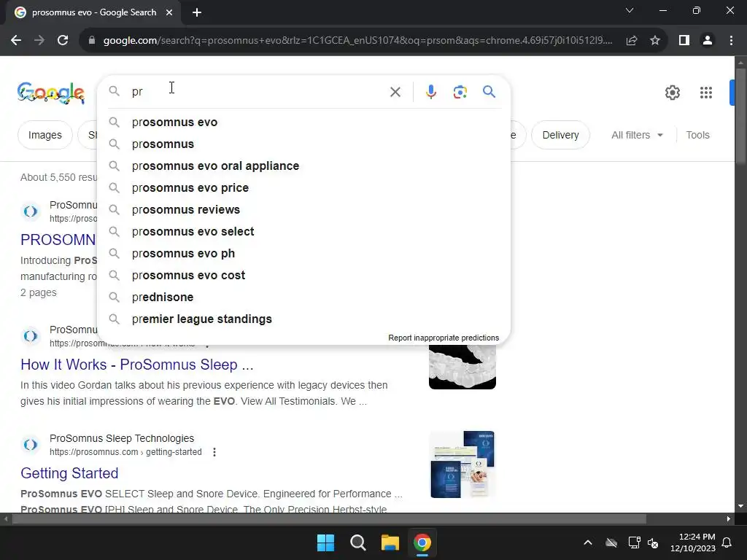Open Chrome side panel
The width and height of the screenshot is (747, 560).
684,41
